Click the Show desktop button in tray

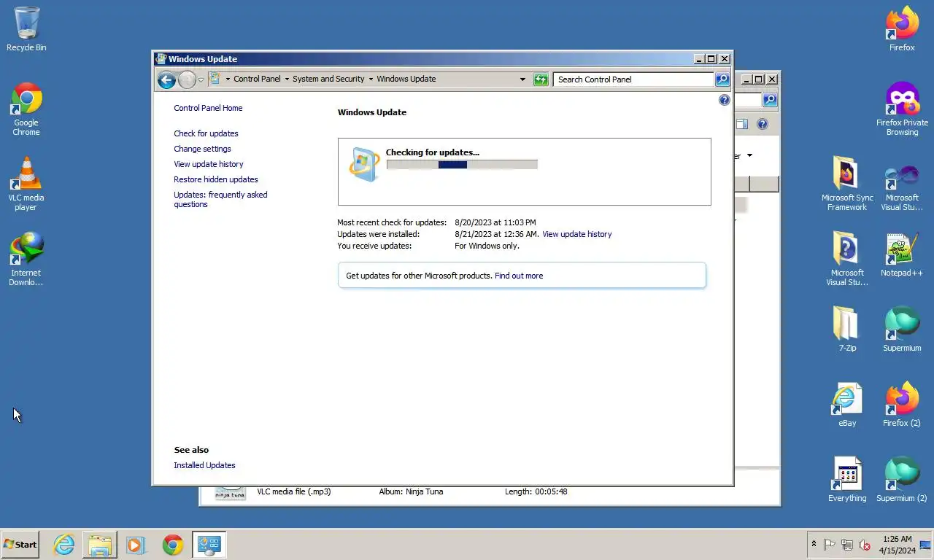pyautogui.click(x=926, y=545)
